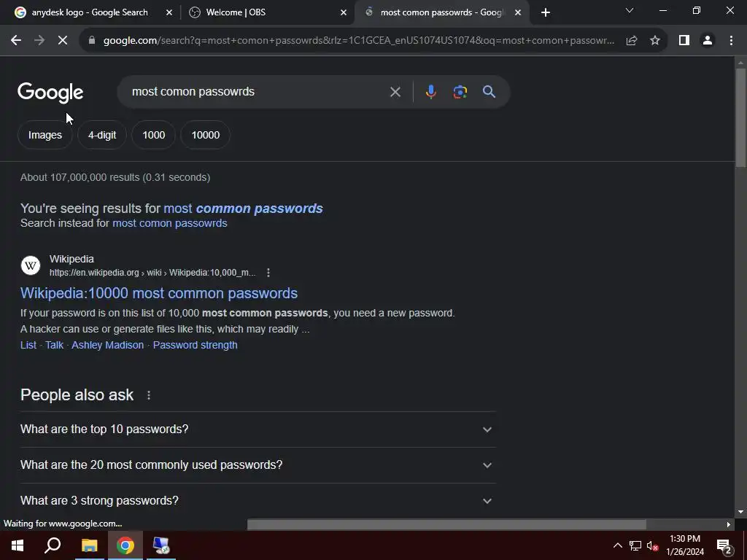Search by voice microphone icon
The width and height of the screenshot is (747, 560).
click(430, 92)
